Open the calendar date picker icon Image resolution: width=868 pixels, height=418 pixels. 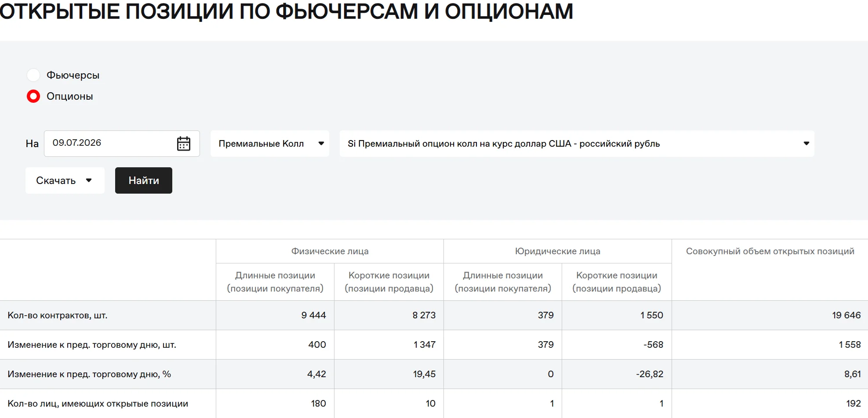click(x=183, y=144)
